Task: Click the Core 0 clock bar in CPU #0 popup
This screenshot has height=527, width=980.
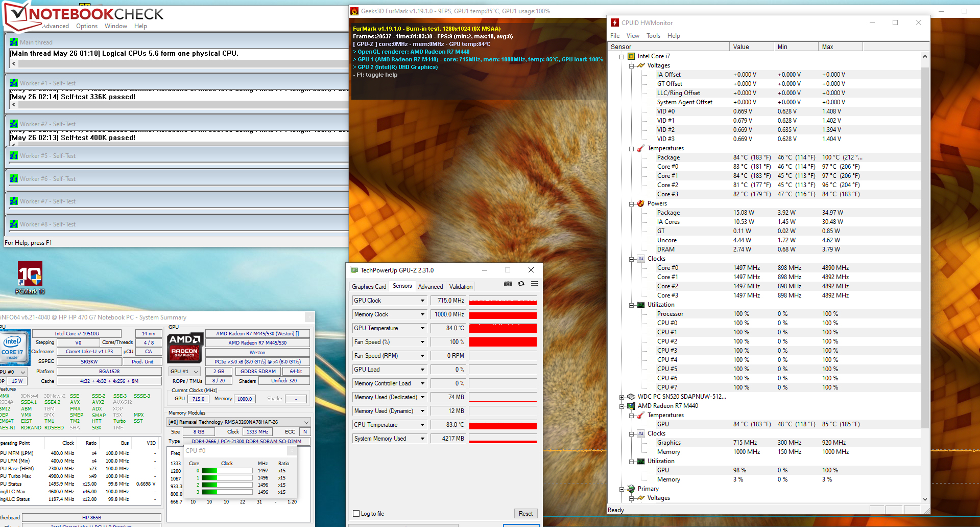Action: 227,471
